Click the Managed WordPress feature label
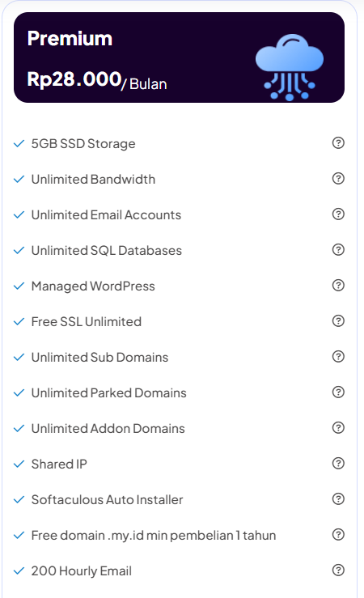The height and width of the screenshot is (598, 364). point(93,286)
